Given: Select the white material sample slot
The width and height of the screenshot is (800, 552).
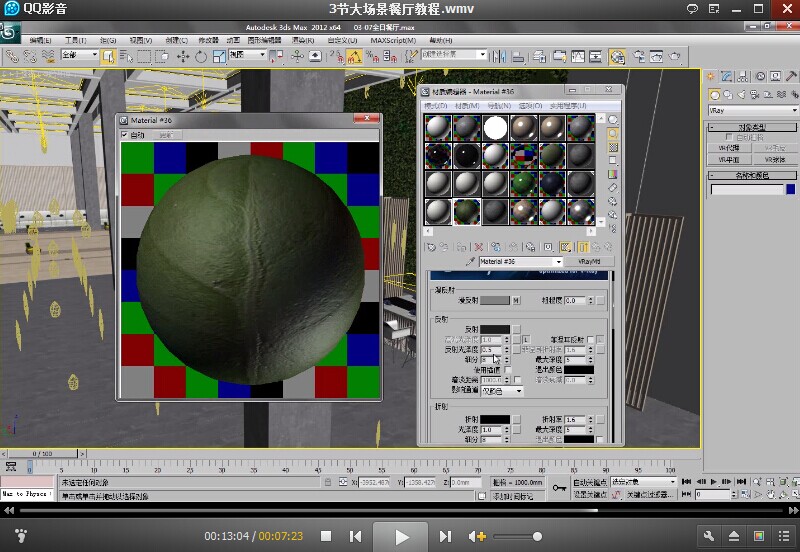Looking at the screenshot, I should click(x=495, y=128).
